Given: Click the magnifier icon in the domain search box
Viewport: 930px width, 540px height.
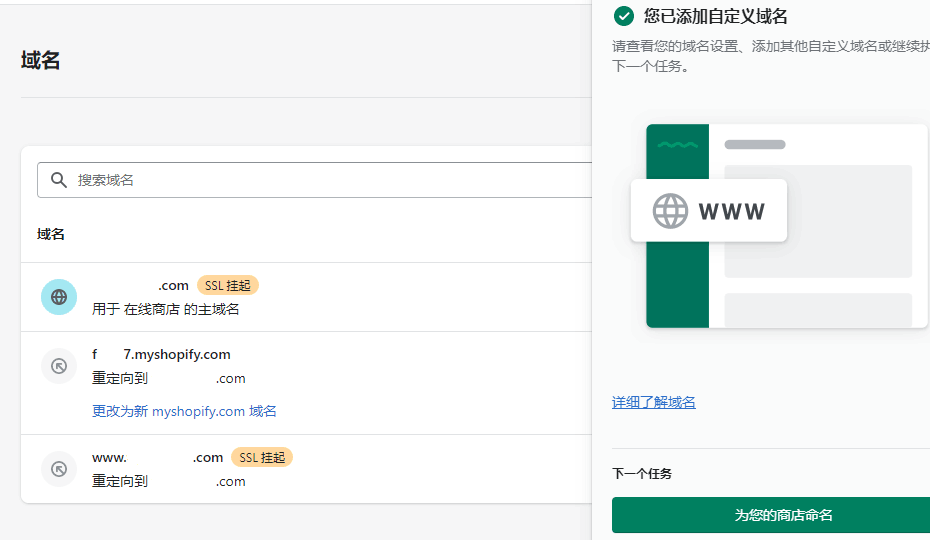Looking at the screenshot, I should click(59, 180).
